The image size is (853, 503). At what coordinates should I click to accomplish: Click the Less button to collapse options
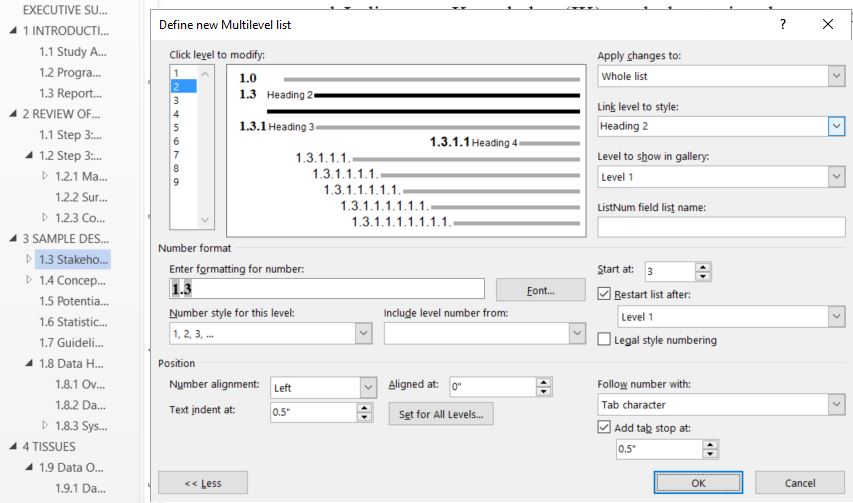(203, 483)
